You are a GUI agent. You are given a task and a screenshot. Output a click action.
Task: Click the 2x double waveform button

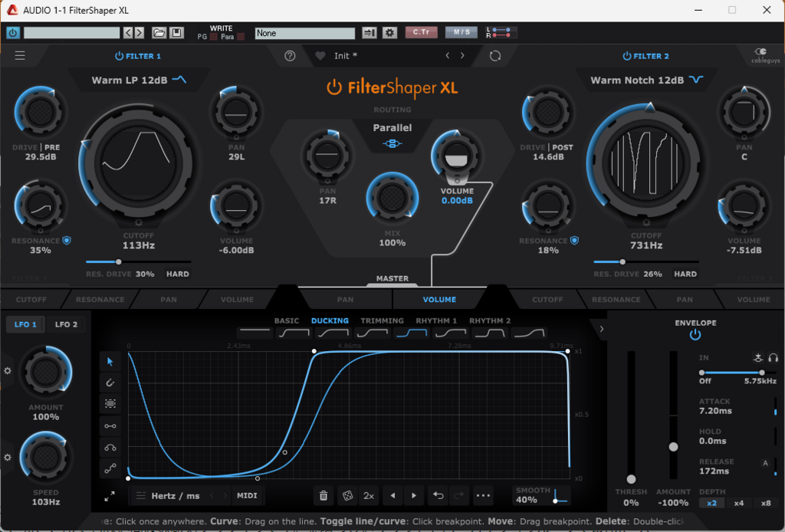coord(369,495)
